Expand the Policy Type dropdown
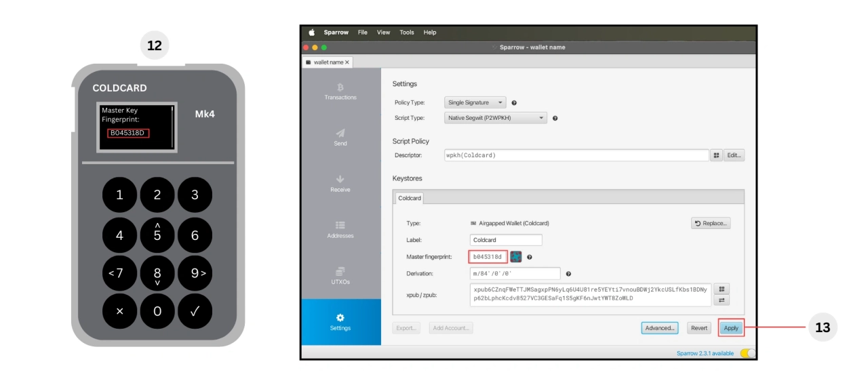This screenshot has height=385, width=868. coord(475,102)
